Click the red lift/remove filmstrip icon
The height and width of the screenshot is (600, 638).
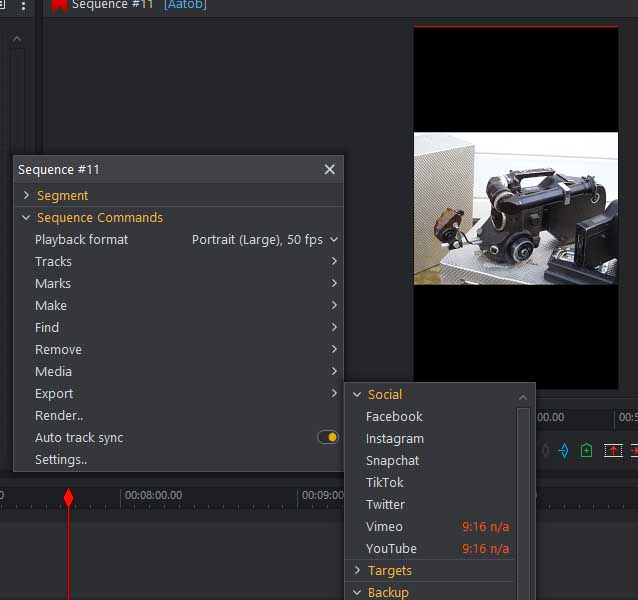click(613, 450)
